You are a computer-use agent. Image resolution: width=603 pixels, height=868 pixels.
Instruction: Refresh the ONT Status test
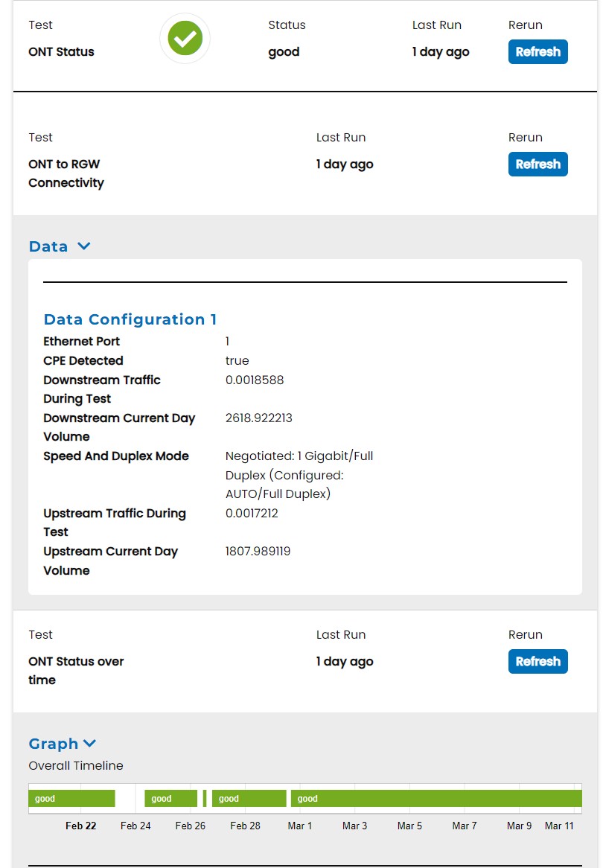click(537, 52)
